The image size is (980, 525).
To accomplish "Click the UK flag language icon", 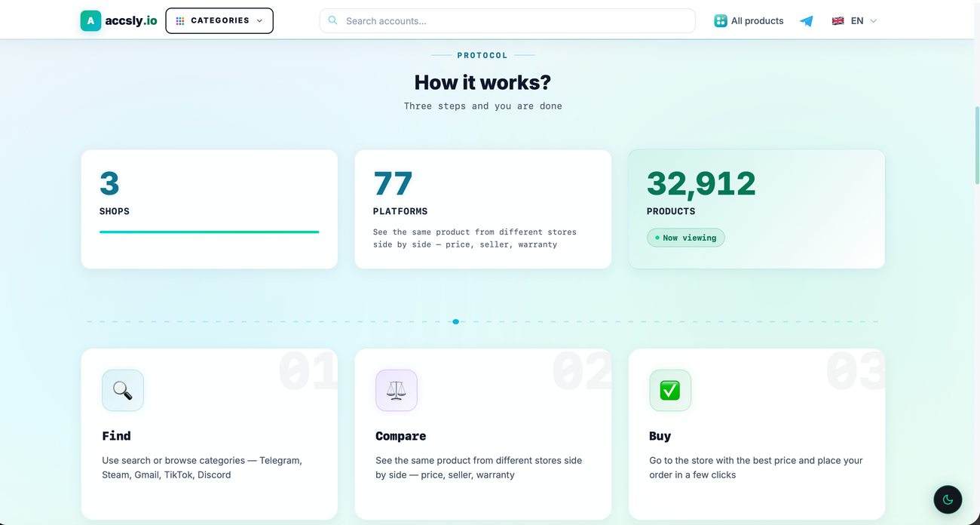I will 838,21.
